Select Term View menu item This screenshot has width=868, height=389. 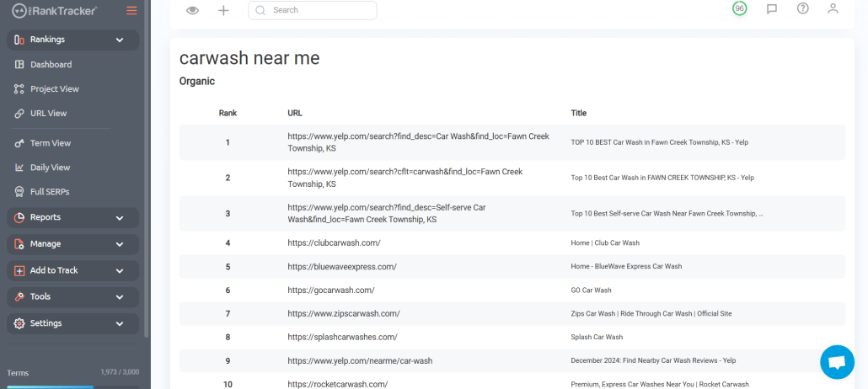tap(51, 143)
